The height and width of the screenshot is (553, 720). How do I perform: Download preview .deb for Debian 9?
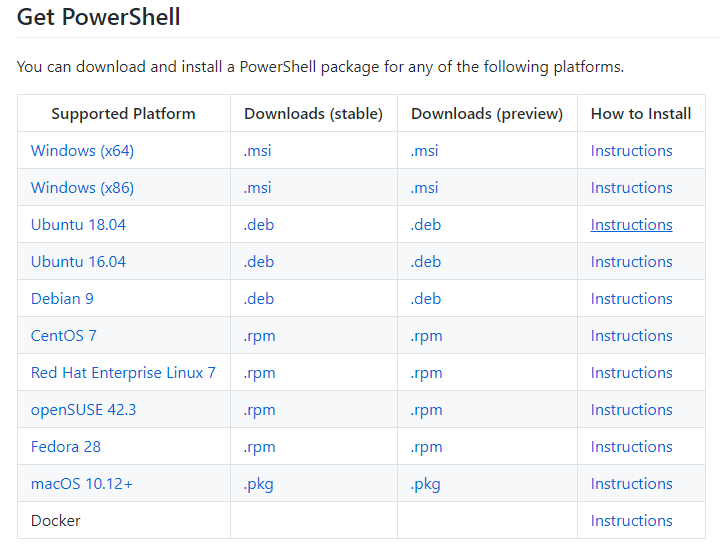point(426,299)
